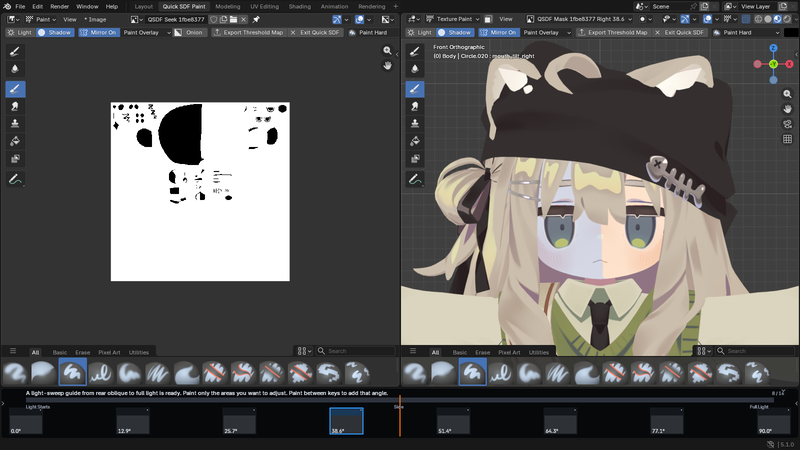Click Export Threshold Map in image editor
The image size is (800, 450).
[248, 32]
